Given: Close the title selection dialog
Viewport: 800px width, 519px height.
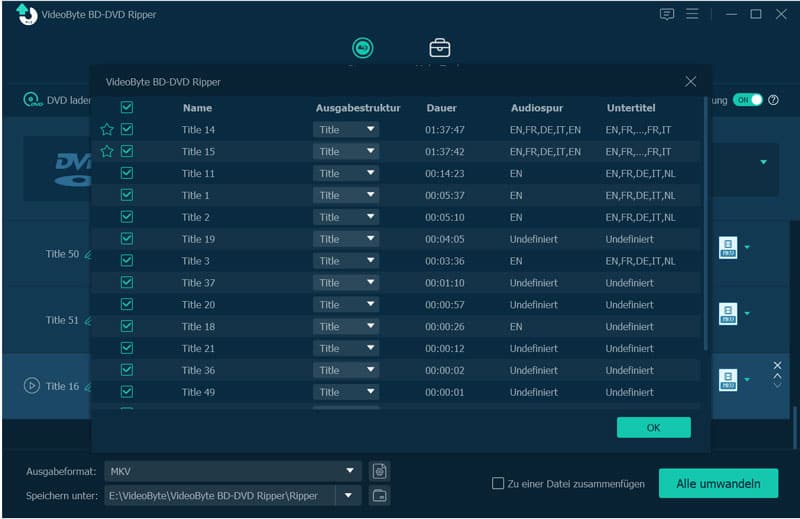Looking at the screenshot, I should click(x=690, y=82).
